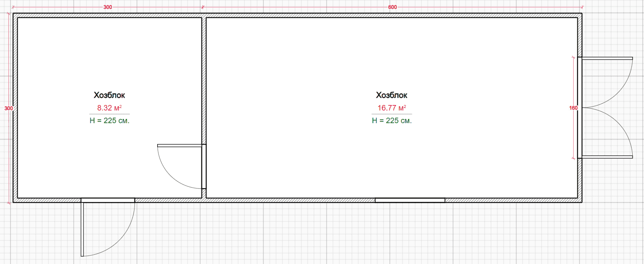Click the 16.77 м² area value
The height and width of the screenshot is (264, 644).
click(x=392, y=108)
